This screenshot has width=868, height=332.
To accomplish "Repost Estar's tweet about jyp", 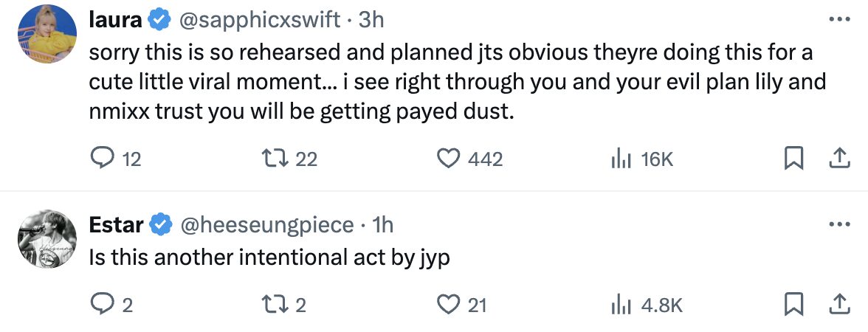I will coord(275,304).
